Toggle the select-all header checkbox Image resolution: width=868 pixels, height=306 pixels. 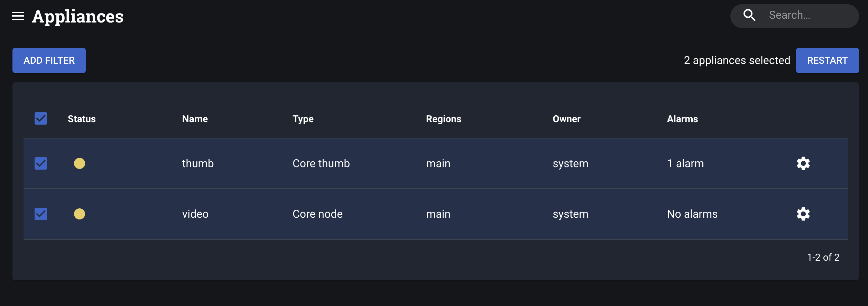(x=41, y=118)
